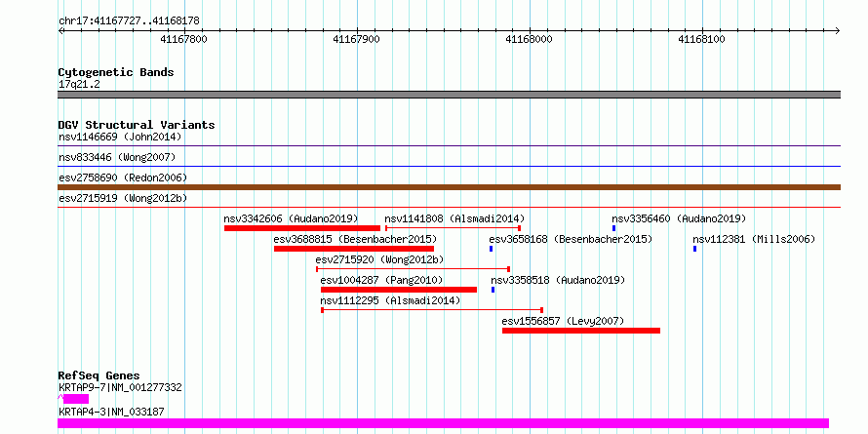Open gene KRTAP4-3|NM_033187 label
Screen dimensions: 868x434
111,412
